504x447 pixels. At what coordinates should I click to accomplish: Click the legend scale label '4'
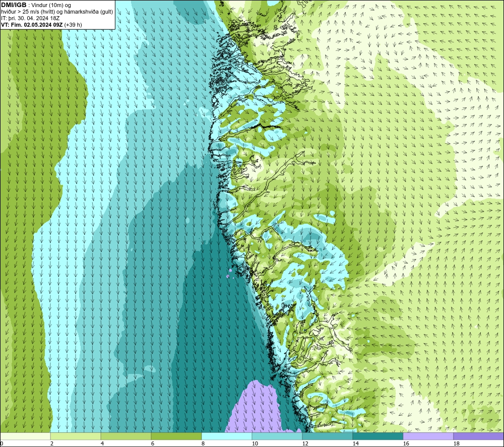tap(102, 443)
